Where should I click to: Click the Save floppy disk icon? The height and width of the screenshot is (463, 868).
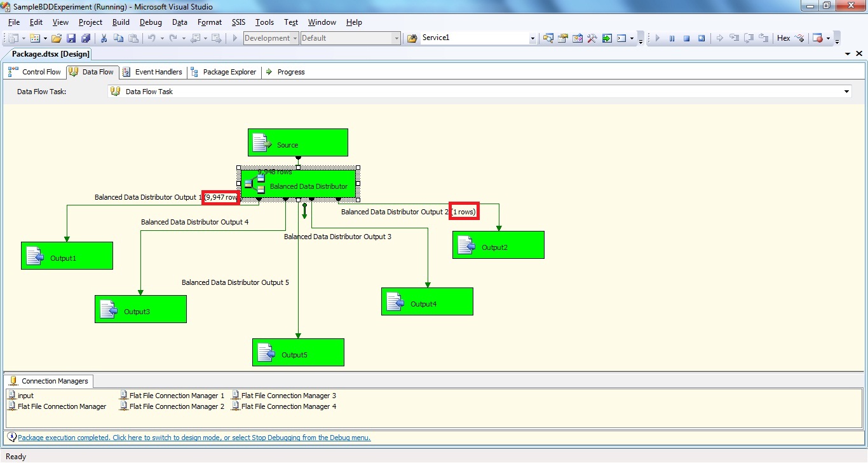(x=71, y=38)
